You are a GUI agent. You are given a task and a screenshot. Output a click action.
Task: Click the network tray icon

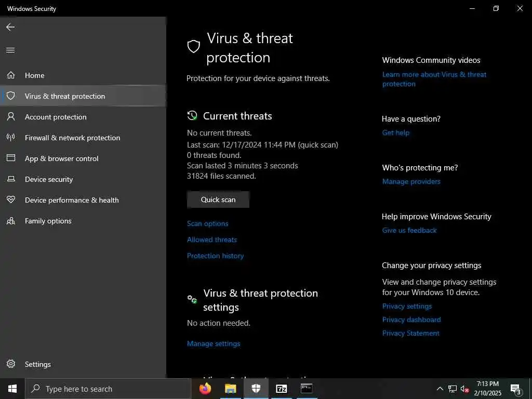(453, 389)
